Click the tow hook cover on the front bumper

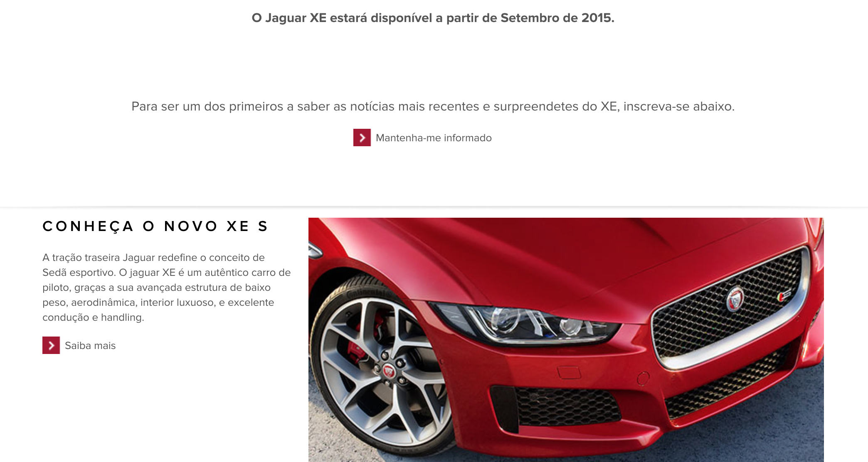coord(569,372)
